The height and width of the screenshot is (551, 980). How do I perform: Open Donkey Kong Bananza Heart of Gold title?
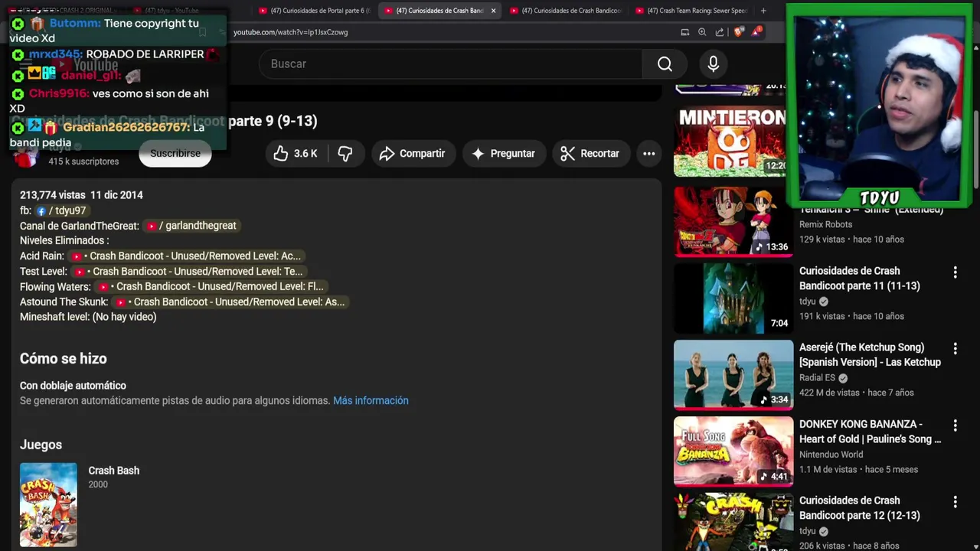coord(870,432)
